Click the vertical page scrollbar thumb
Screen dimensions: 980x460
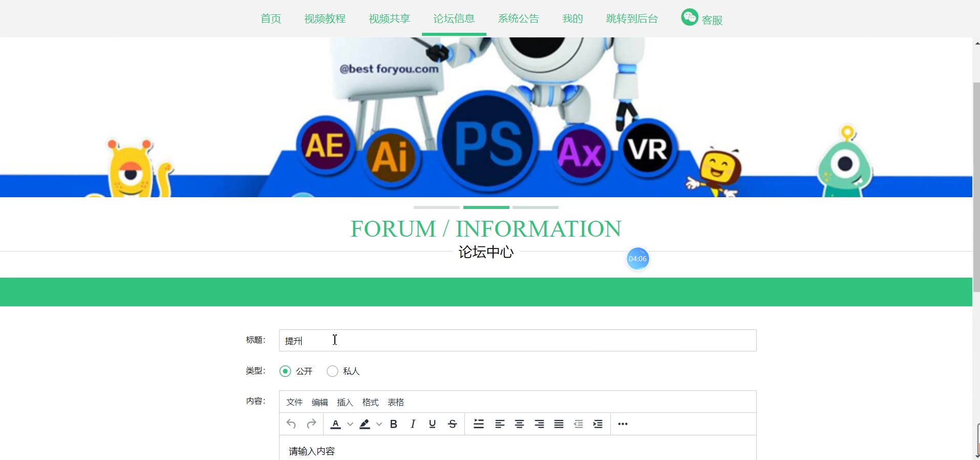click(x=976, y=187)
